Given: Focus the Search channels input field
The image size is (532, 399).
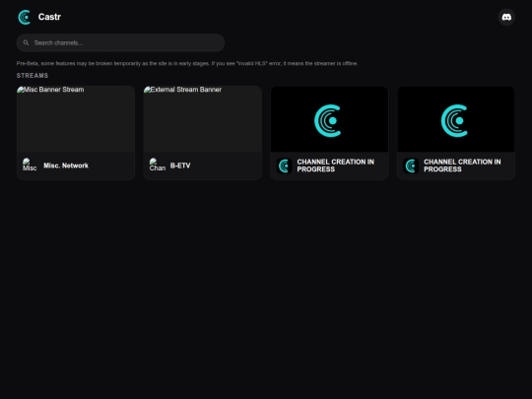Looking at the screenshot, I should (120, 42).
